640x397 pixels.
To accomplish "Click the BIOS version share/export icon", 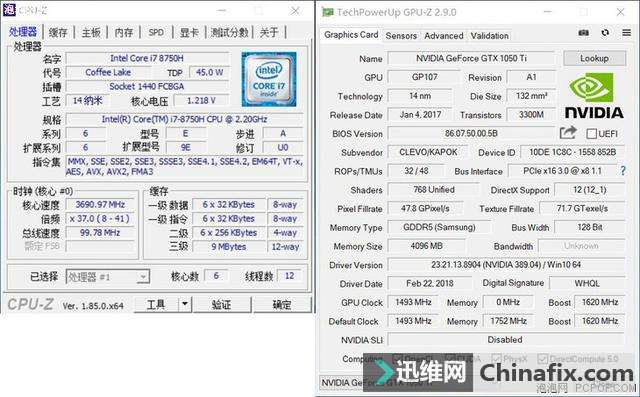I will tap(568, 133).
